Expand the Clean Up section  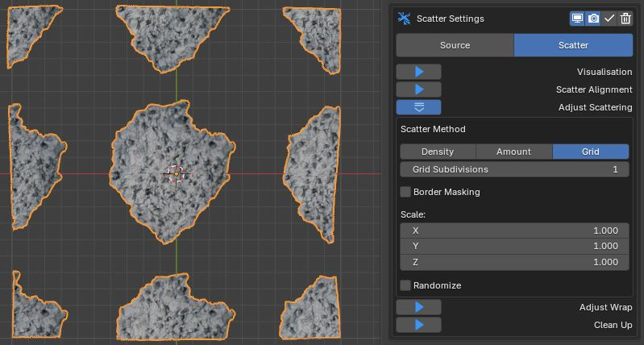419,325
